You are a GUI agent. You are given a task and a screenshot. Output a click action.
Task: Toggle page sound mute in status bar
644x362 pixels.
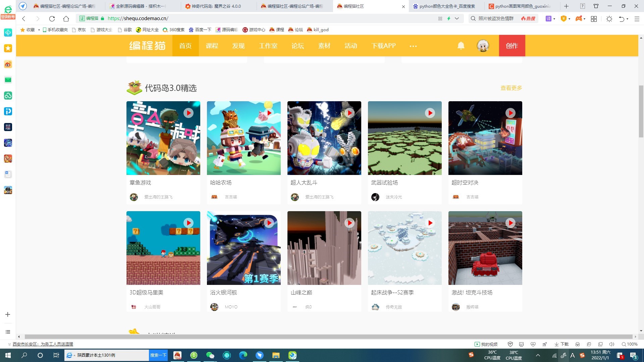[x=612, y=344]
